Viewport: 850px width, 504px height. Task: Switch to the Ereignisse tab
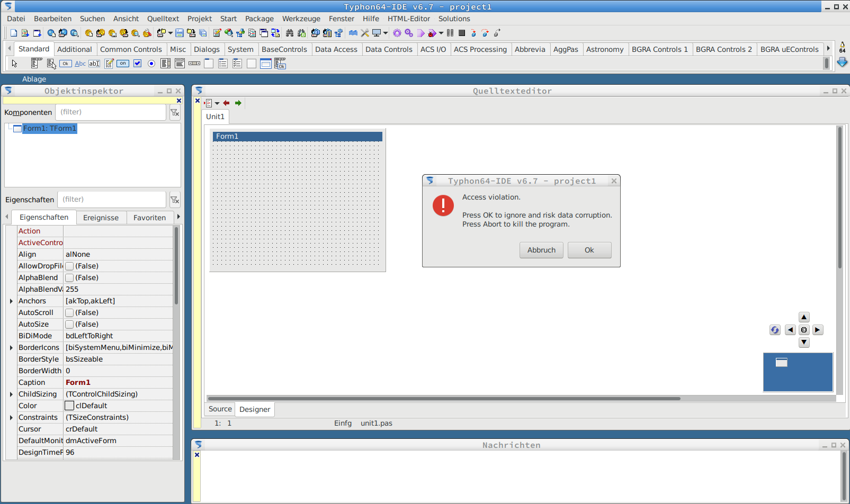[101, 218]
